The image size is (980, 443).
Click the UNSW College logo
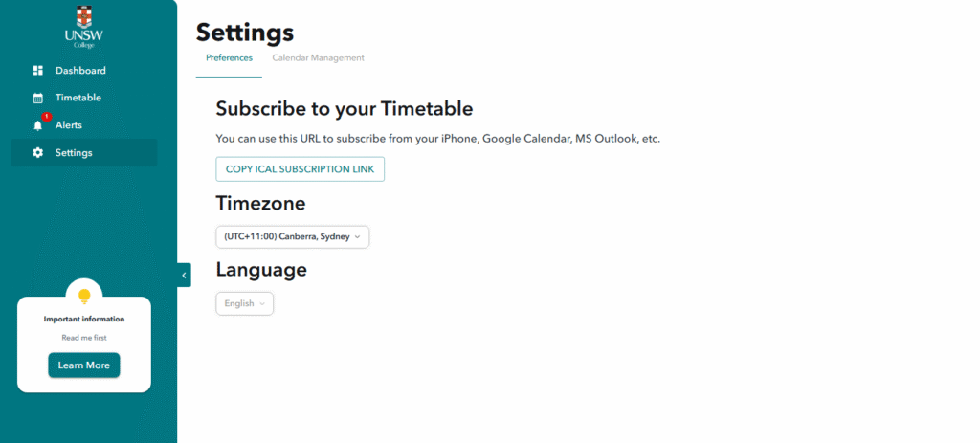[84, 27]
